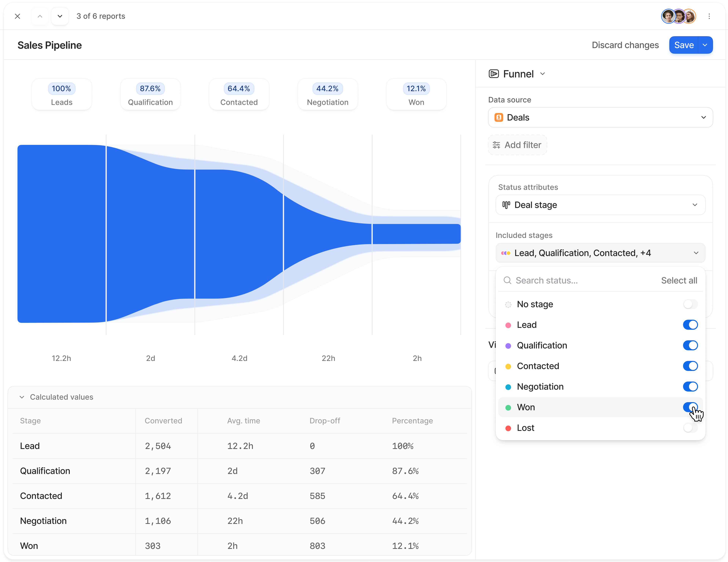Click the collaborator avatars group
Image resolution: width=728 pixels, height=562 pixels.
678,16
